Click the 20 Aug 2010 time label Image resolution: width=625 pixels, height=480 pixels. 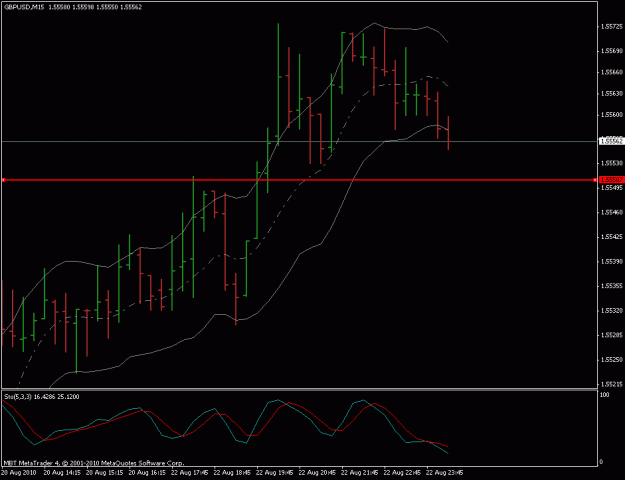(18, 473)
